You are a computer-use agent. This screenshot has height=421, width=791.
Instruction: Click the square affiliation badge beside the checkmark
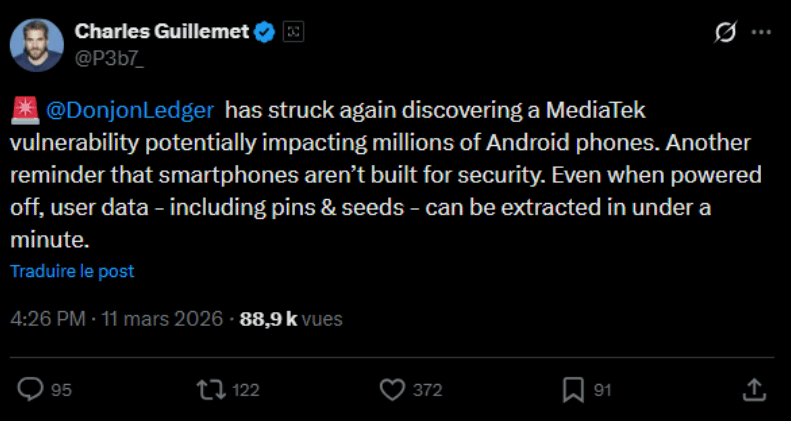[294, 32]
